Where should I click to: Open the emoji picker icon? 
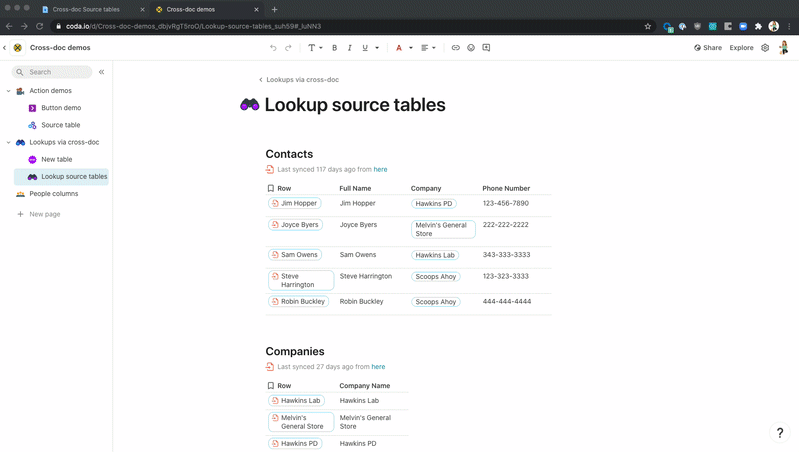point(471,48)
